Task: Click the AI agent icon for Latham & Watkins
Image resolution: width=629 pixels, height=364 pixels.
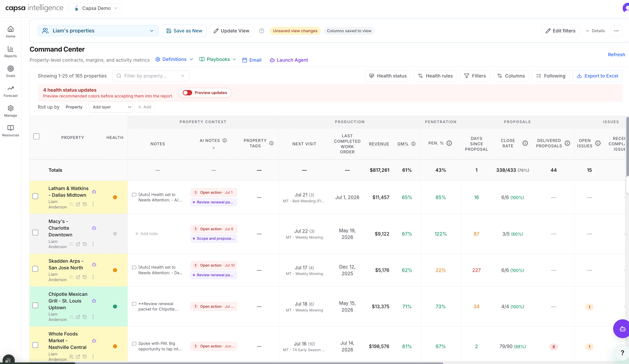Action: pyautogui.click(x=94, y=192)
